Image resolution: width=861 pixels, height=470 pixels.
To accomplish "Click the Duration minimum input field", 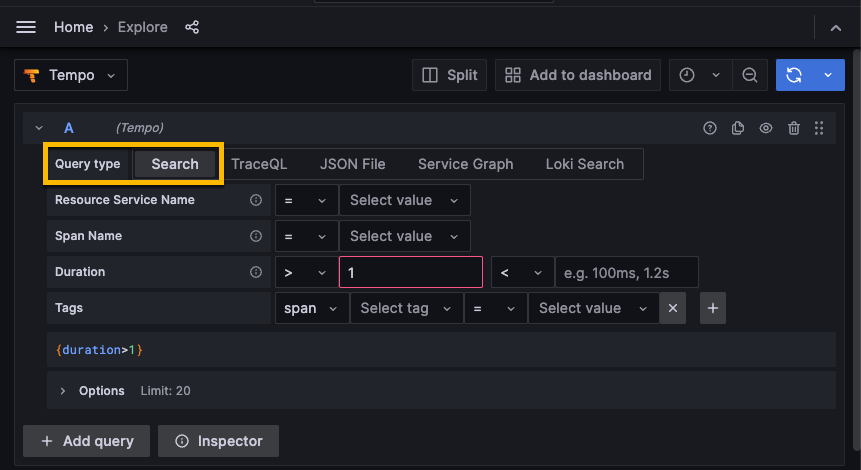I will [x=410, y=272].
